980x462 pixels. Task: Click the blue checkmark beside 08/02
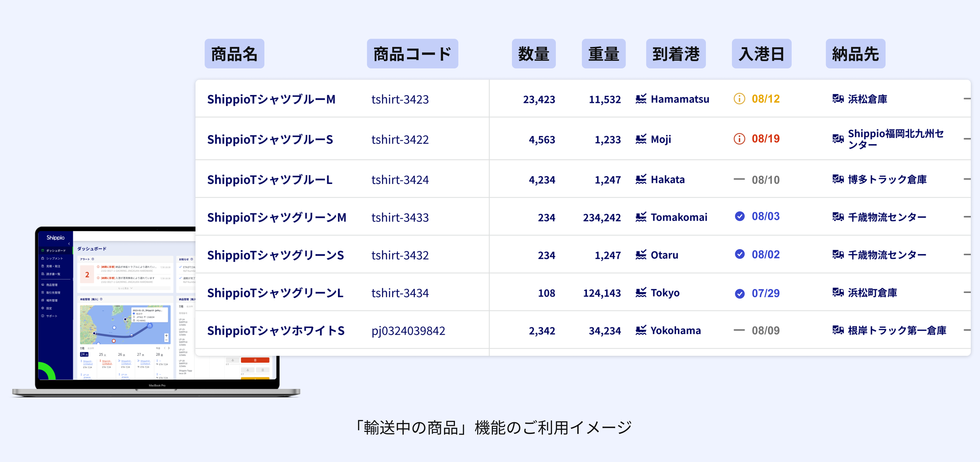point(739,254)
